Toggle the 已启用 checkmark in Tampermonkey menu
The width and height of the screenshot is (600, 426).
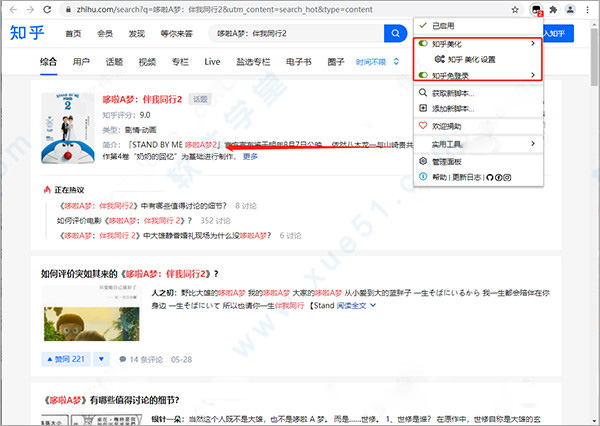(x=423, y=25)
